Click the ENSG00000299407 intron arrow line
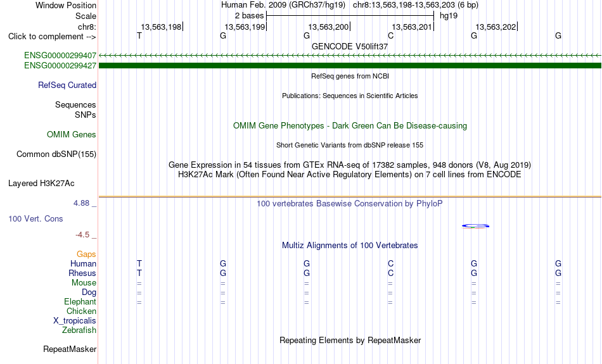602x364 pixels. [x=350, y=56]
